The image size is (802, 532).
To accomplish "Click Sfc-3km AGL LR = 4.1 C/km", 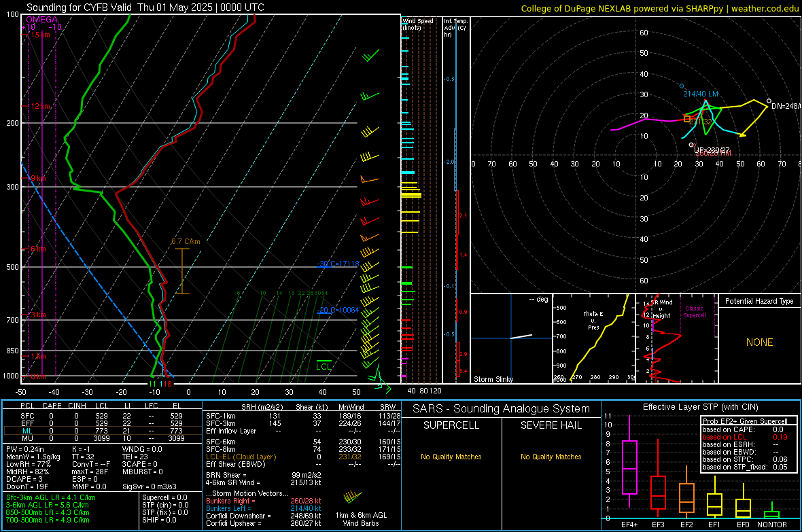I will [x=51, y=498].
